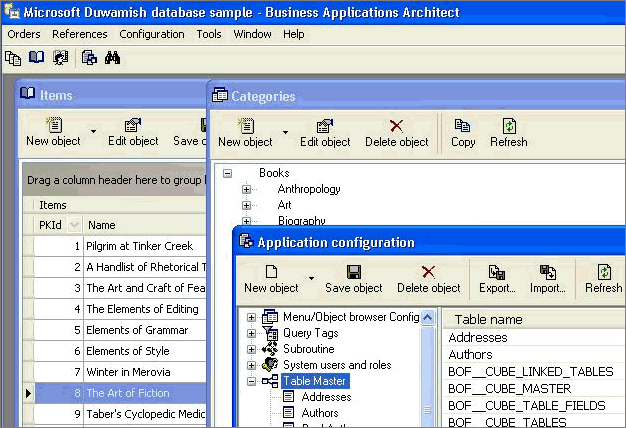Click the copy documents icon in main toolbar
The width and height of the screenshot is (626, 428).
[x=13, y=58]
